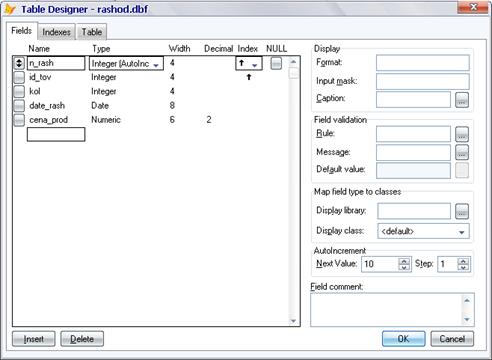This screenshot has width=492, height=360.
Task: Click decimal value 2 of cena_prod
Action: [209, 120]
